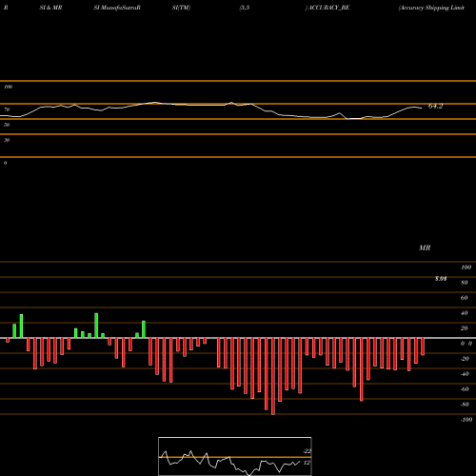
Task: Click the "50" level on the RSI scale
Action: (x=7, y=125)
